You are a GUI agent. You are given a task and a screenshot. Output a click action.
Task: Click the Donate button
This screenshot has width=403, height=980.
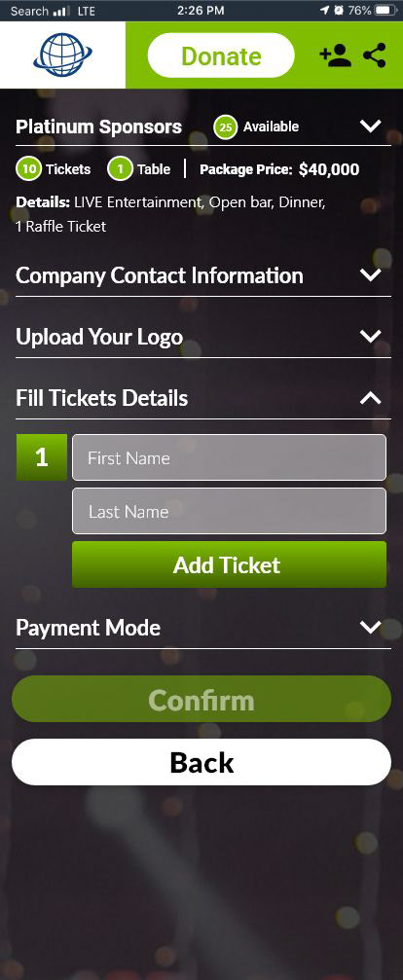[221, 55]
